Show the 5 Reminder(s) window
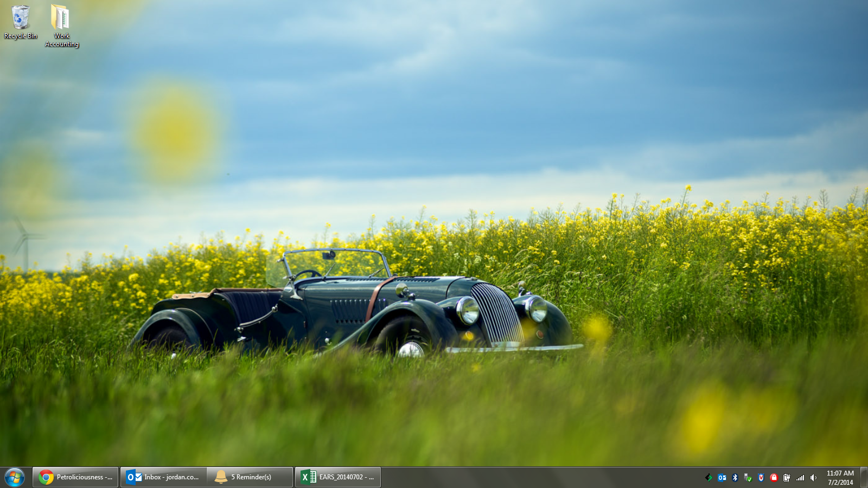 [x=250, y=477]
